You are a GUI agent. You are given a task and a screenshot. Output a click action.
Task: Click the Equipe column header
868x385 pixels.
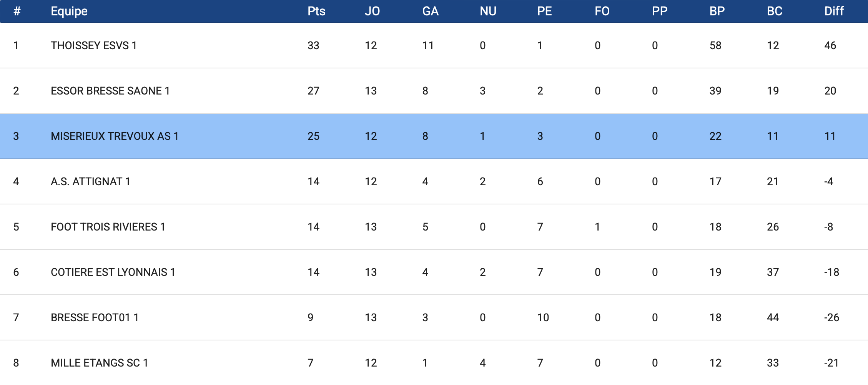[x=69, y=12]
